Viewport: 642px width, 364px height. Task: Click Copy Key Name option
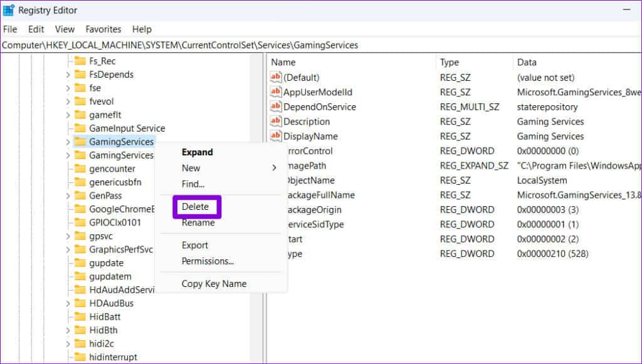click(214, 284)
